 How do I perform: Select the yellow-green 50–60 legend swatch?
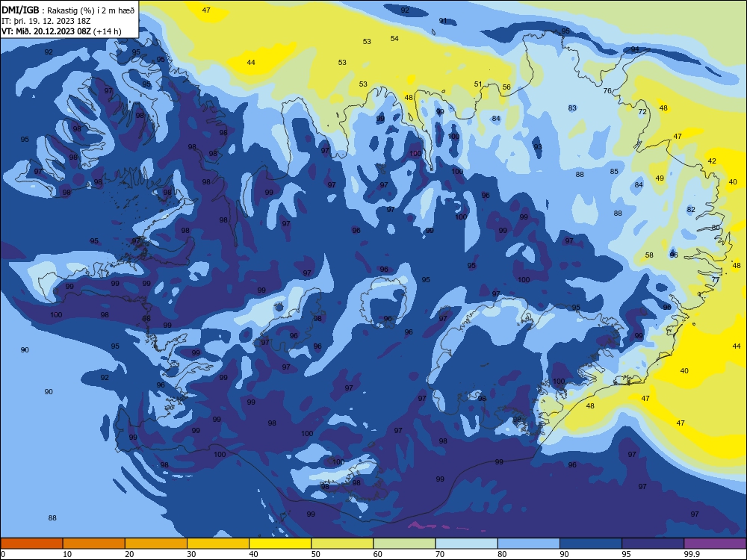pos(342,544)
